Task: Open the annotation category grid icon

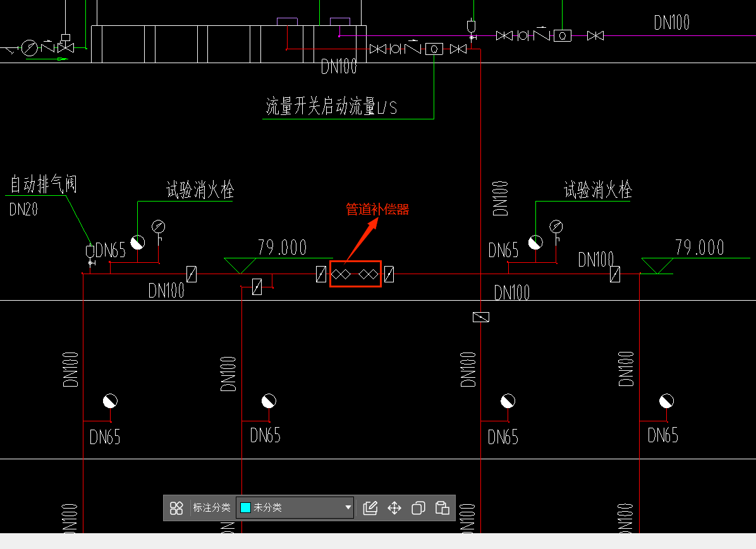Action: pos(176,508)
